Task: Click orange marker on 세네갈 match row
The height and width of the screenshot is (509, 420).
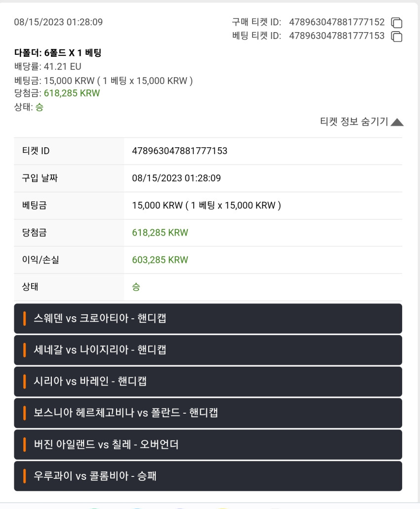Action: (x=24, y=350)
